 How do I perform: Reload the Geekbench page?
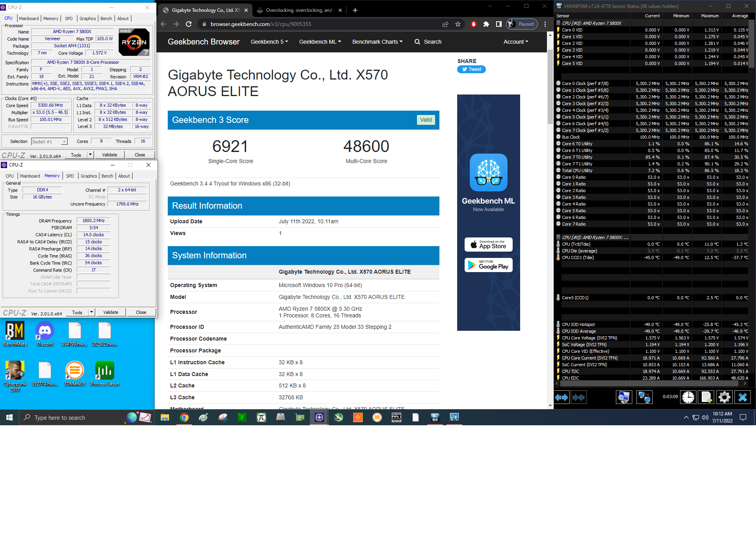point(189,24)
